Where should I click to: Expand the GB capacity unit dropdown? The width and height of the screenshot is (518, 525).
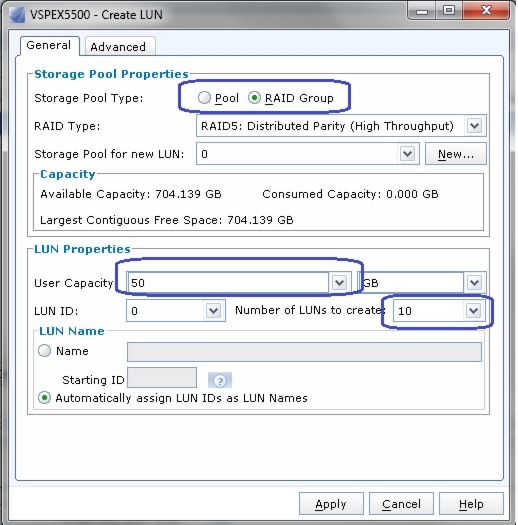[474, 283]
